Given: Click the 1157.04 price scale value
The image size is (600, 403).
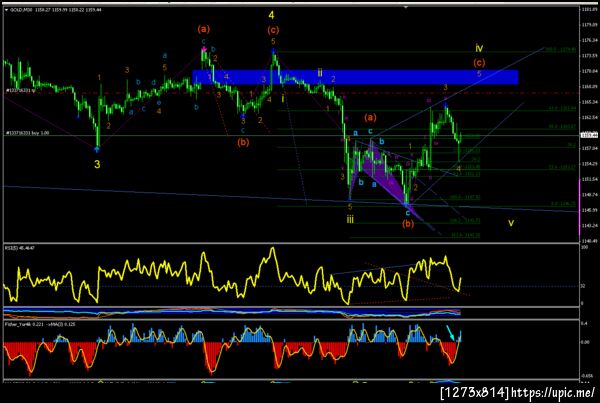Looking at the screenshot, I should [x=589, y=148].
